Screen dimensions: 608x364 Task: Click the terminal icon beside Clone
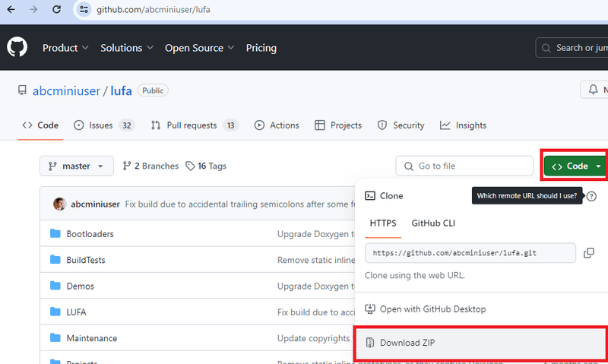[x=370, y=196]
